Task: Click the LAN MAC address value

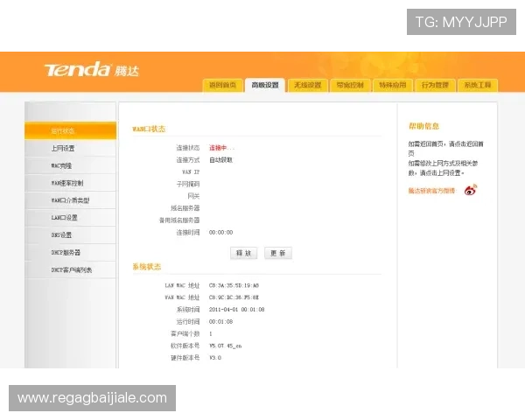Action: click(x=234, y=286)
